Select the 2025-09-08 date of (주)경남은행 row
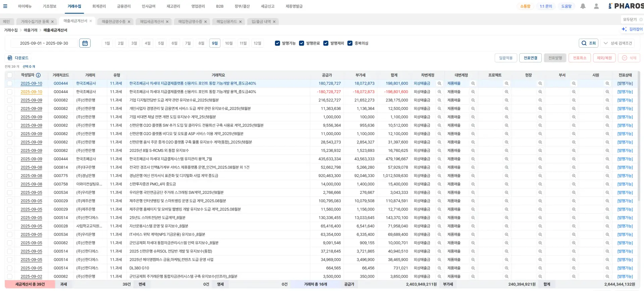Screen dimensions: 644x291 tap(31, 176)
